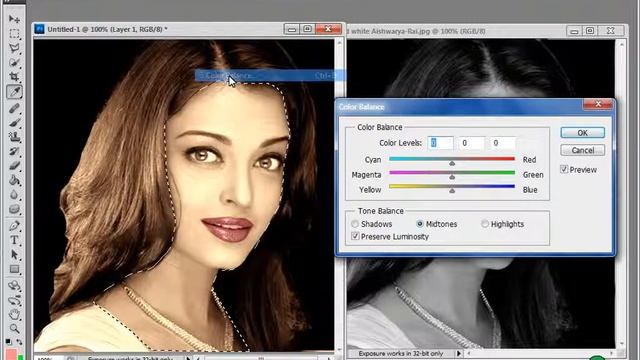The width and height of the screenshot is (640, 360).
Task: Select the Paint Bucket tool
Action: pos(14,180)
